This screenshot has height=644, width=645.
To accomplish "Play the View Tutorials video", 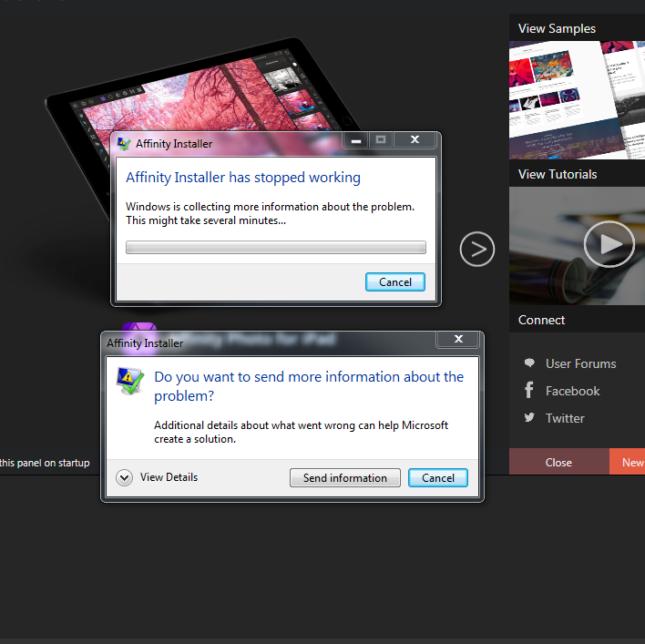I will click(609, 244).
